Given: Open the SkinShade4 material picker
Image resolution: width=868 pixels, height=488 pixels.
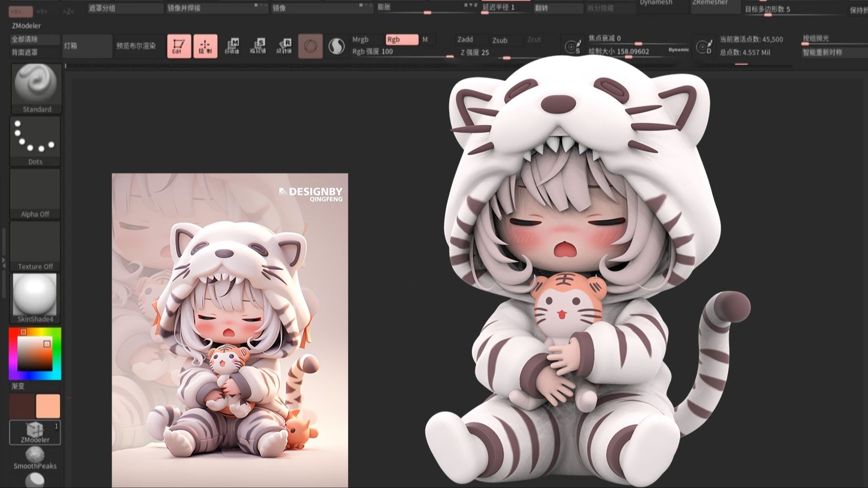Looking at the screenshot, I should click(35, 298).
